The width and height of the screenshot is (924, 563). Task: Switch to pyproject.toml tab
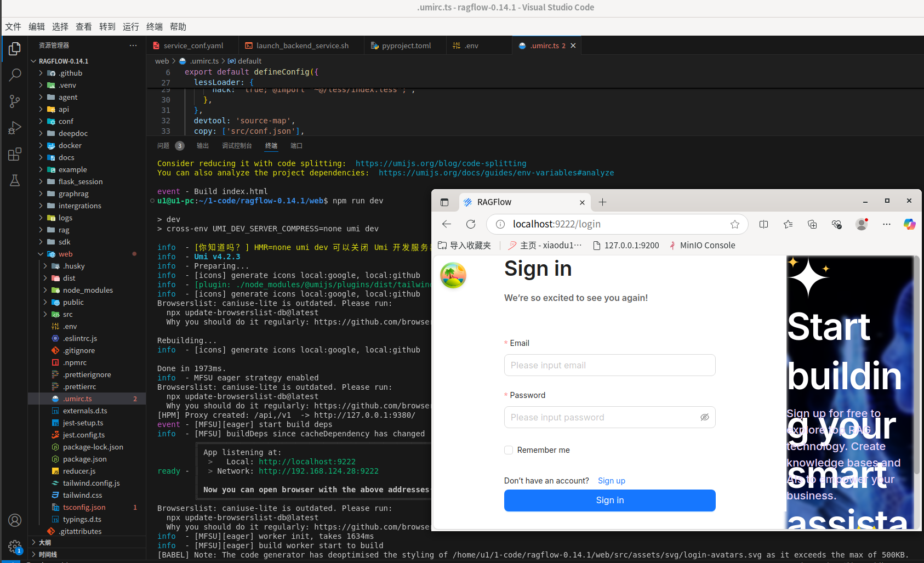[x=406, y=46]
